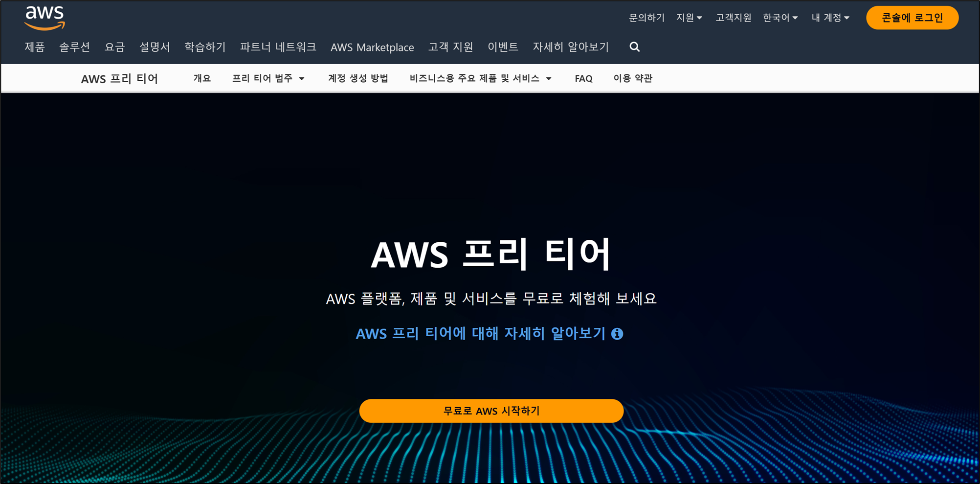Image resolution: width=980 pixels, height=484 pixels.
Task: Expand 프리 티어 범주 submenu
Action: [x=268, y=78]
